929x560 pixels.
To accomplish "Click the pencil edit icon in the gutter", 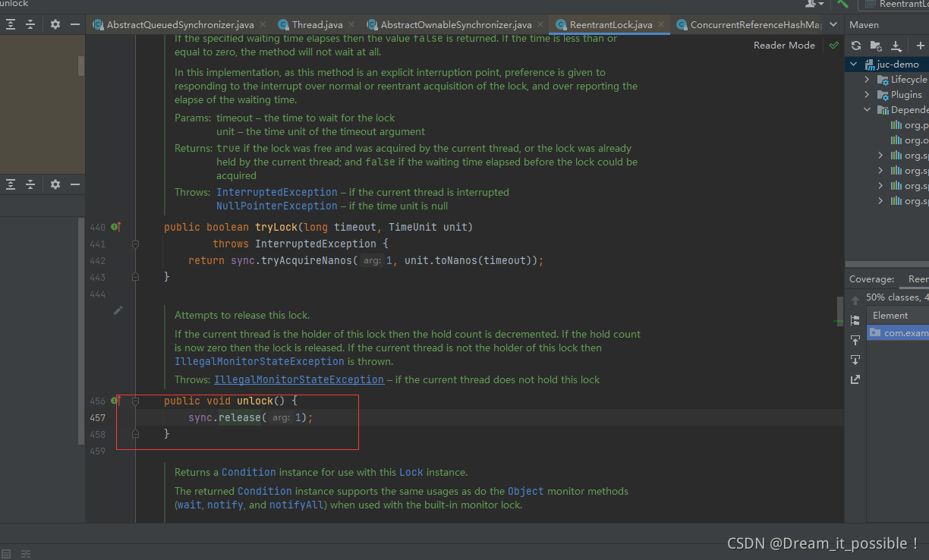I will [x=118, y=310].
